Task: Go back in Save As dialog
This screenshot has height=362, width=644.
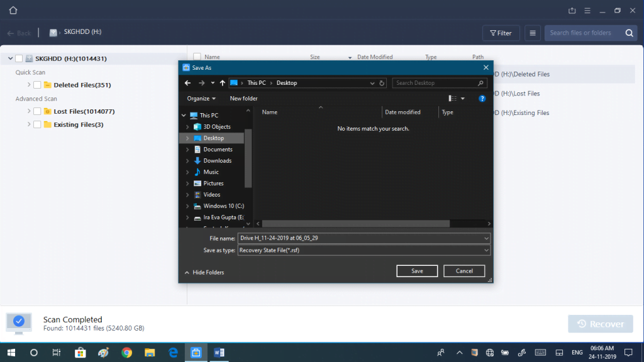Action: coord(187,83)
